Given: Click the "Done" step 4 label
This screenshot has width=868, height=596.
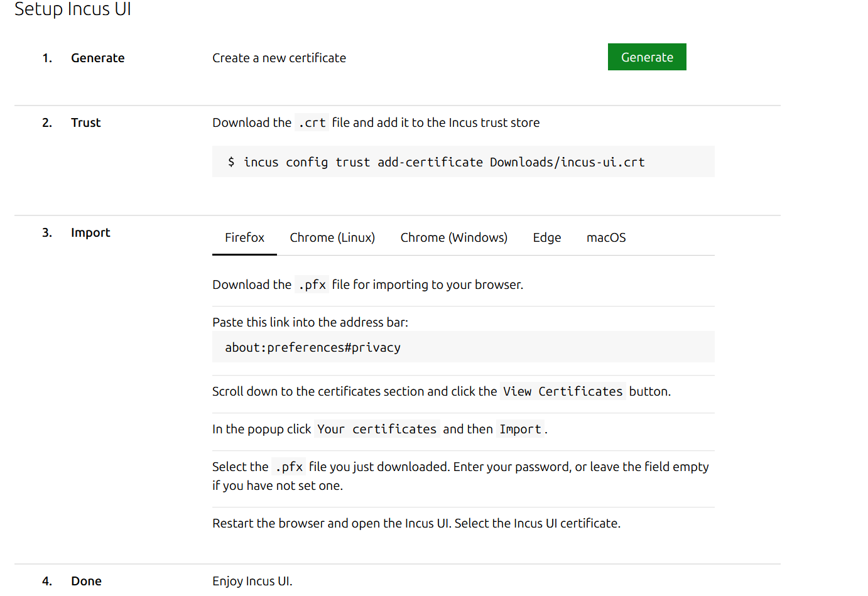Looking at the screenshot, I should pos(86,581).
